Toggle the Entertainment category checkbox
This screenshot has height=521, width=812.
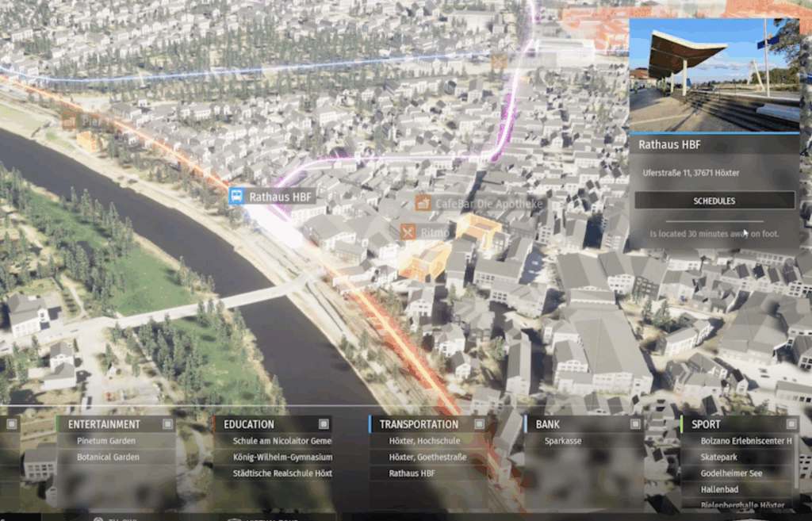tap(167, 424)
